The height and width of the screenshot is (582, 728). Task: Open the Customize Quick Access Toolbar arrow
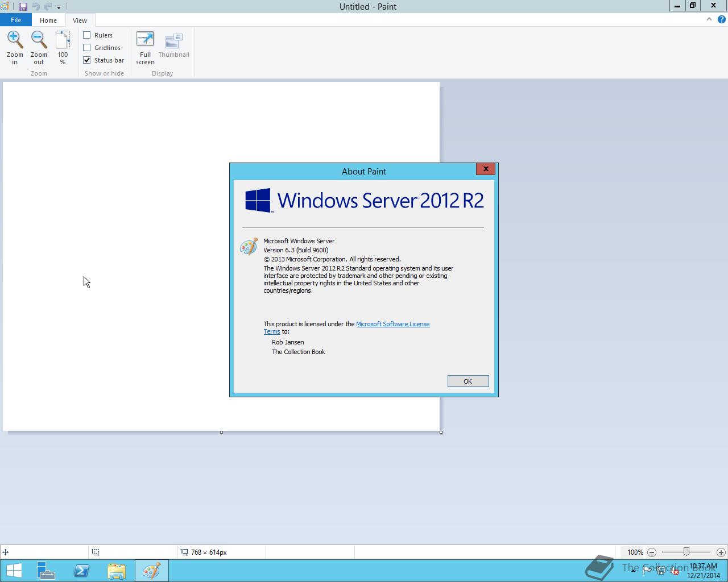pyautogui.click(x=59, y=7)
